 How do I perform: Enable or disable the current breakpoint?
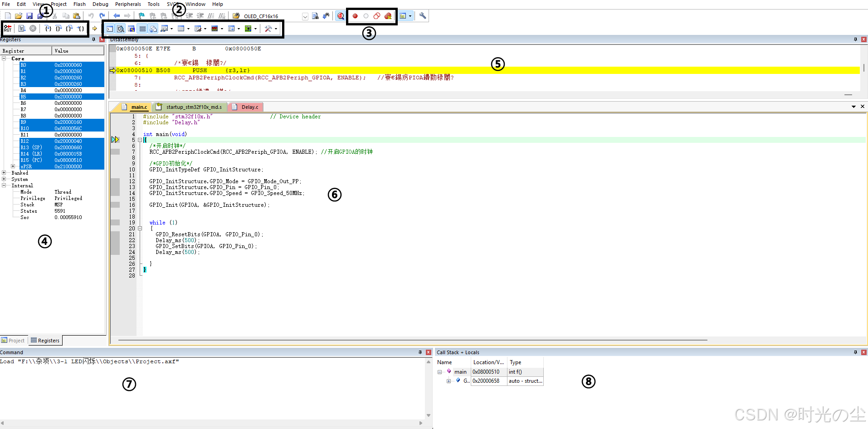(x=366, y=16)
